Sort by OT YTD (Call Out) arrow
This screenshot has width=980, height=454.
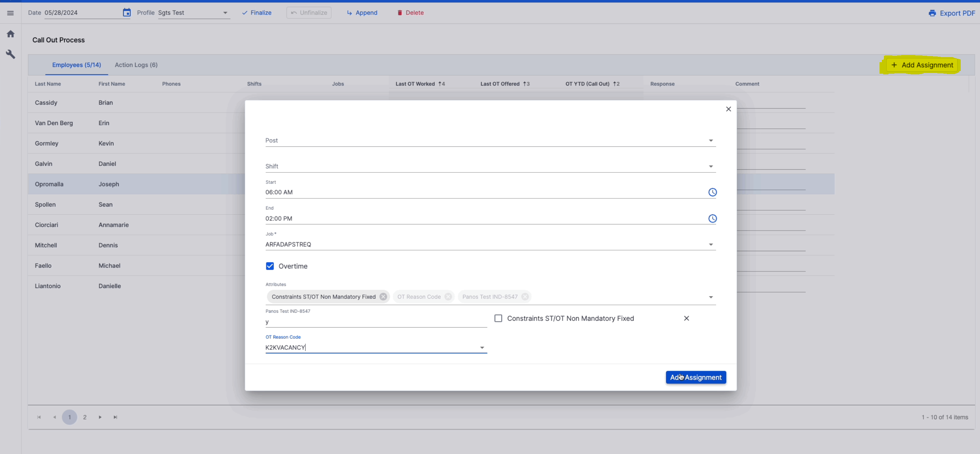[x=615, y=84]
